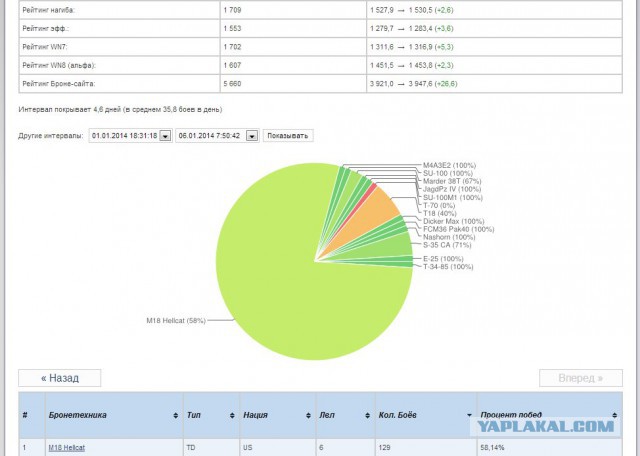
Task: Click the +26,6 change value
Action: (x=446, y=84)
